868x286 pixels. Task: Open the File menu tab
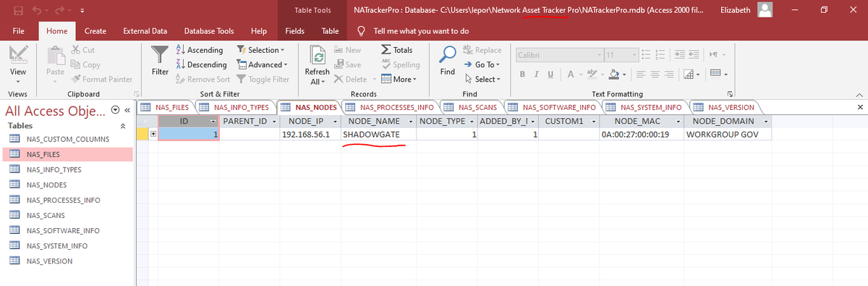point(19,31)
